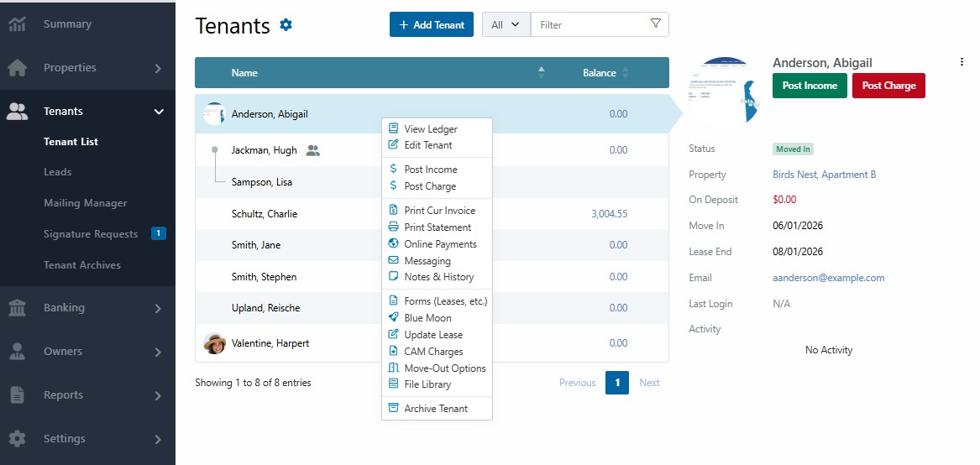Select View Ledger from the context menu
The height and width of the screenshot is (465, 980).
tap(431, 128)
